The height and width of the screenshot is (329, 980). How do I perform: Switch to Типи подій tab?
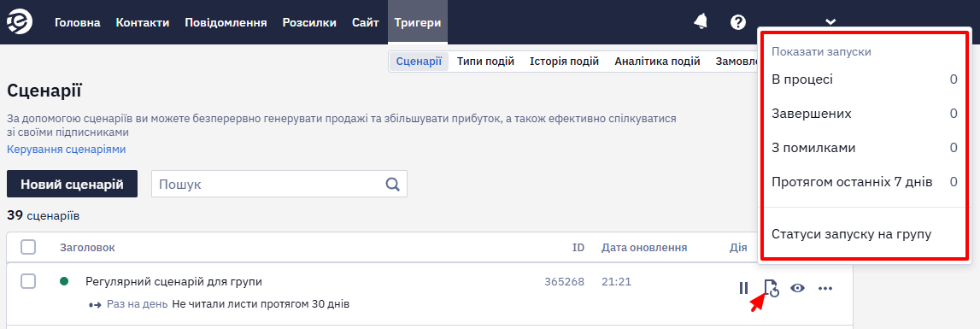[x=485, y=62]
